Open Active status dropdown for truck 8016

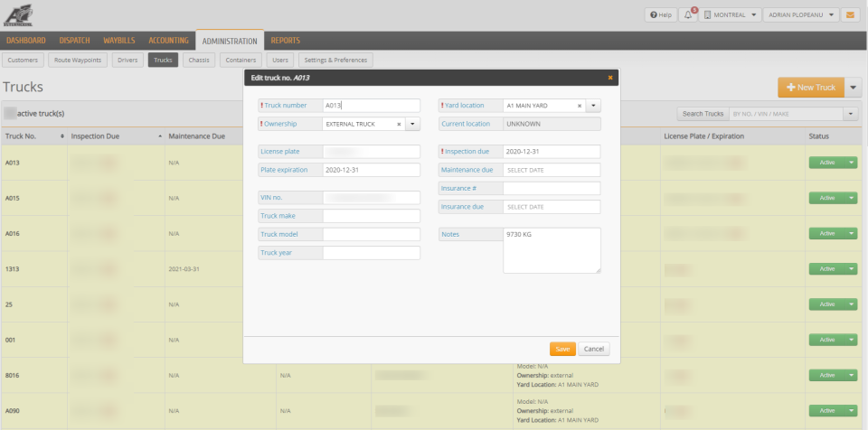click(x=852, y=375)
